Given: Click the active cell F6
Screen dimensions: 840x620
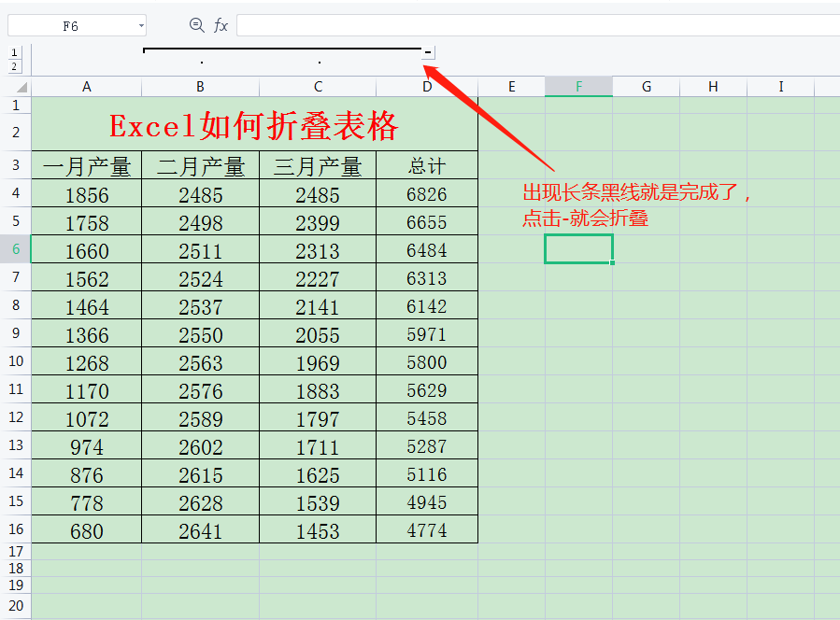Looking at the screenshot, I should click(578, 249).
